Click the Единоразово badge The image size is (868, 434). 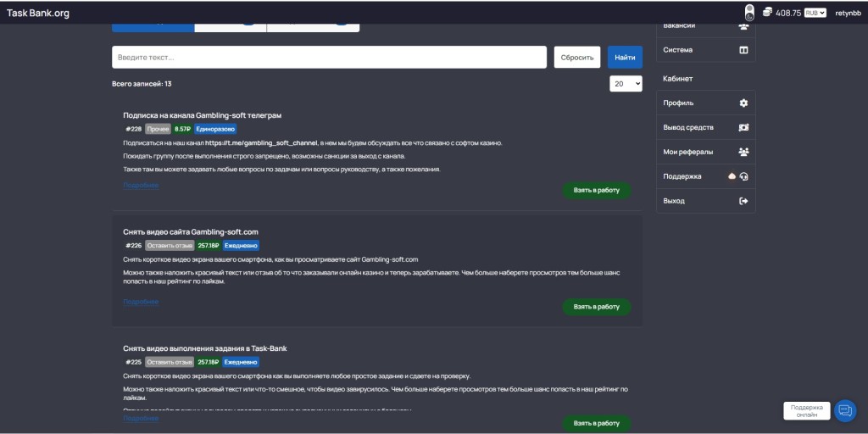coord(214,129)
